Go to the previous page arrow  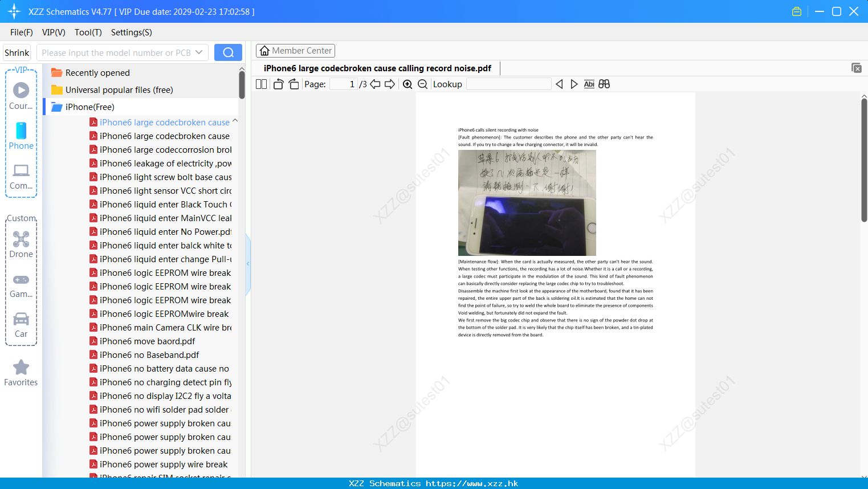[x=375, y=84]
